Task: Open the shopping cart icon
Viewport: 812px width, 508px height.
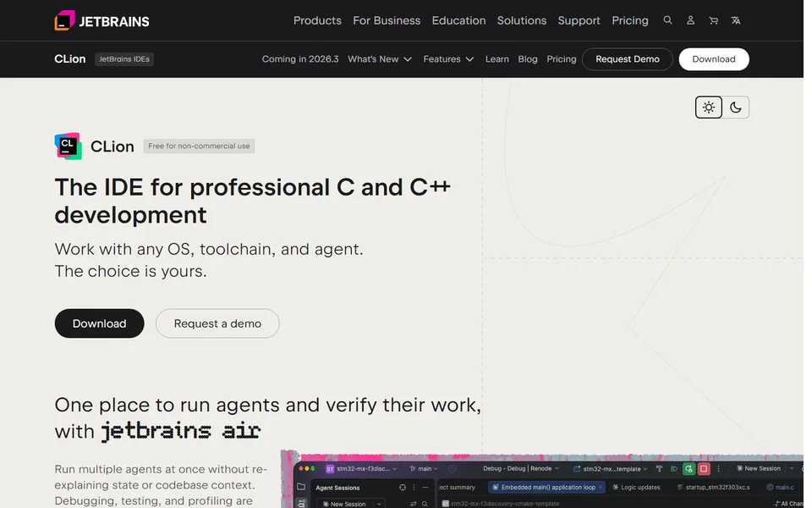Action: [x=713, y=20]
